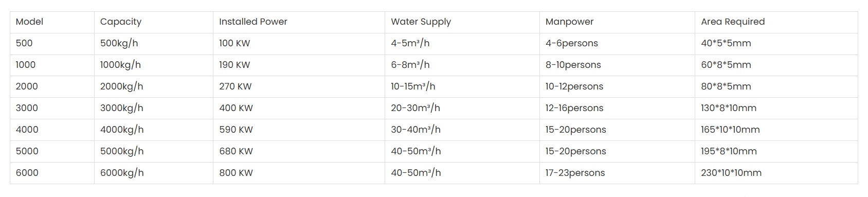The height and width of the screenshot is (197, 868).
Task: Click the 4-5m³/h water supply cell
Action: (462, 44)
